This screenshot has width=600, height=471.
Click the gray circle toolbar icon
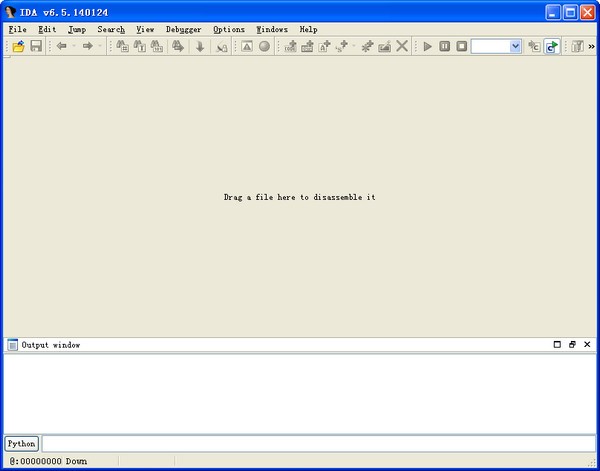tap(264, 47)
